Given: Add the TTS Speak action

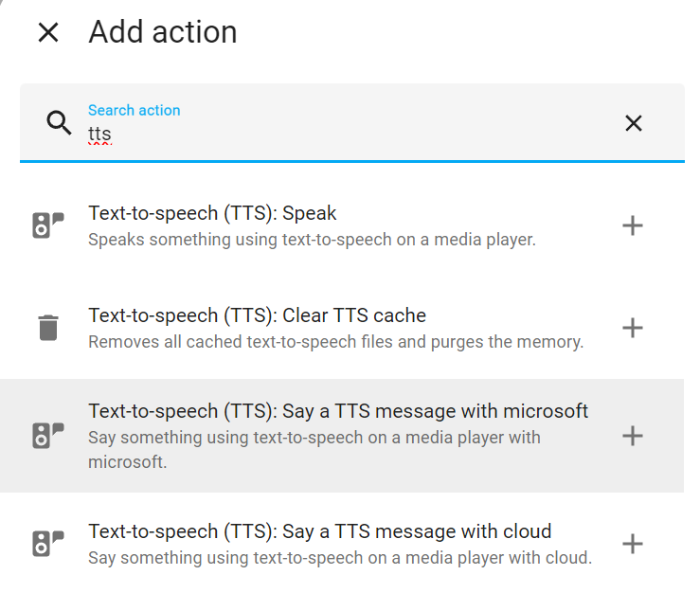Looking at the screenshot, I should click(633, 225).
